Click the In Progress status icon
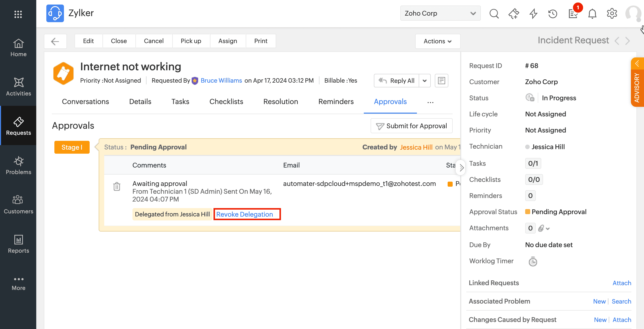 (x=530, y=98)
